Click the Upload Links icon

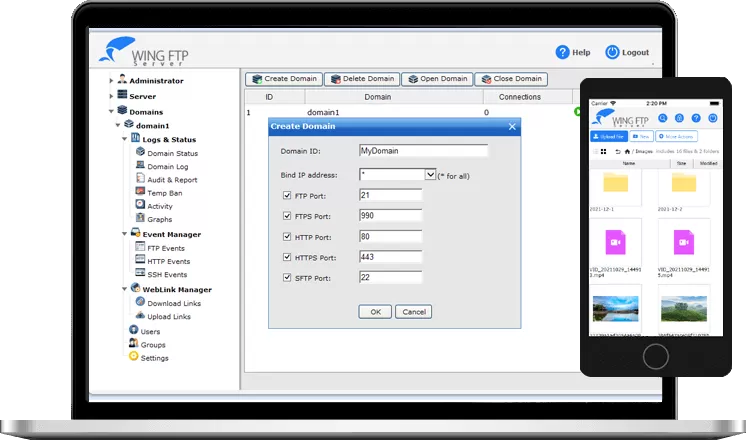140,315
